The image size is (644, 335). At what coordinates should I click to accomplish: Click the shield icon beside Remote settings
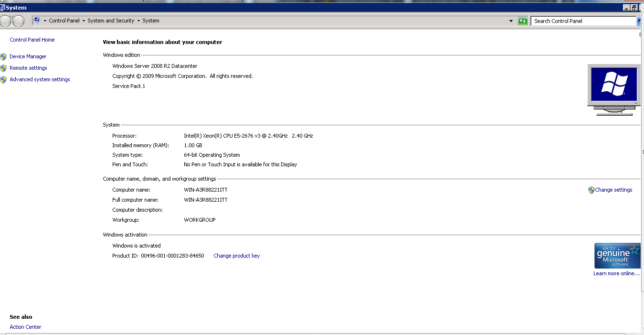(x=3, y=68)
